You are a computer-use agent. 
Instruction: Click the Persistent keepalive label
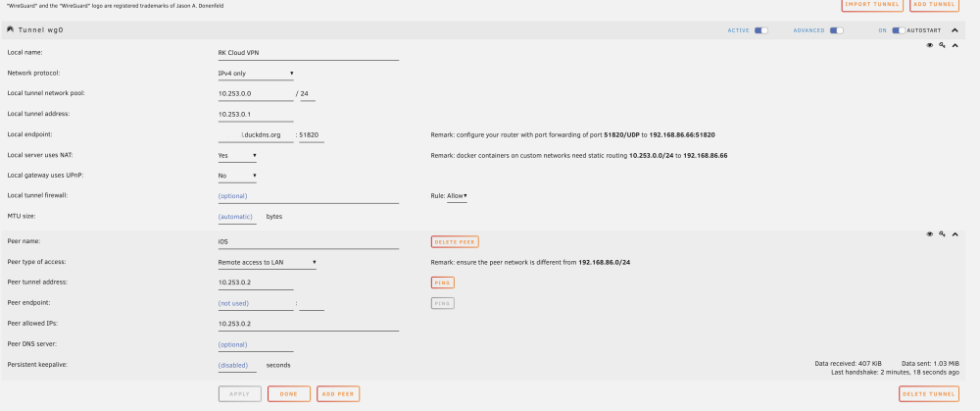click(37, 364)
